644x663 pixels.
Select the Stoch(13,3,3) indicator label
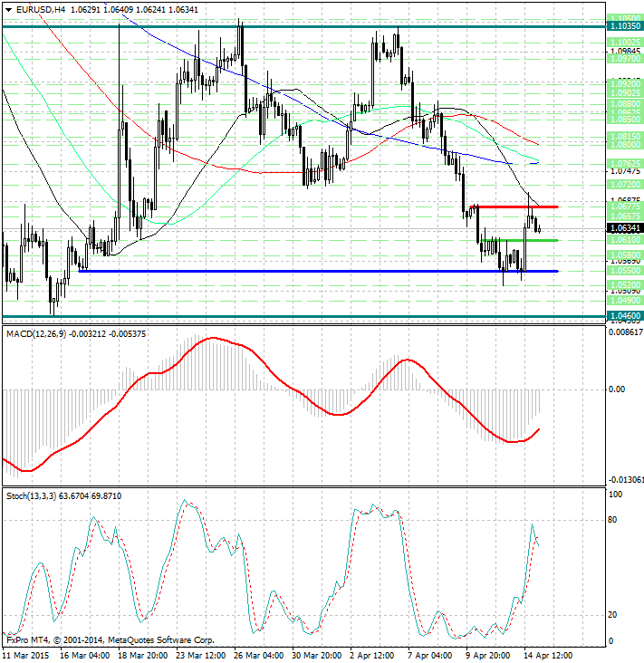32,496
